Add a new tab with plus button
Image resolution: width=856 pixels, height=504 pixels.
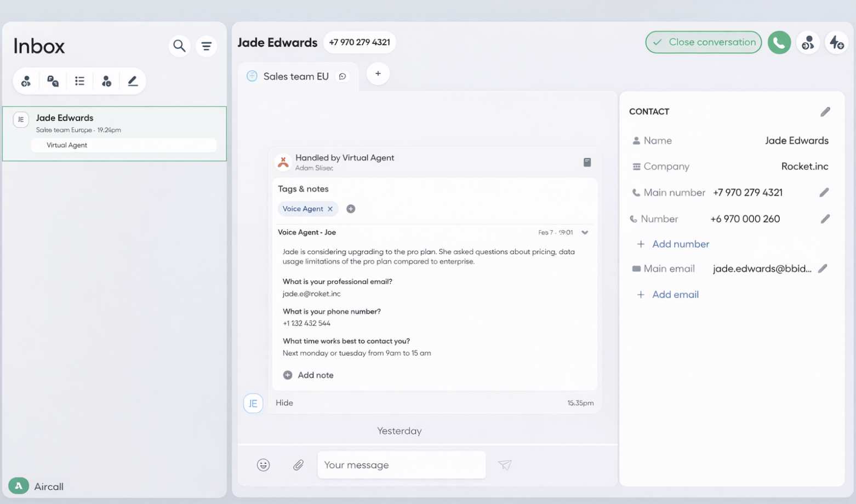click(x=378, y=74)
